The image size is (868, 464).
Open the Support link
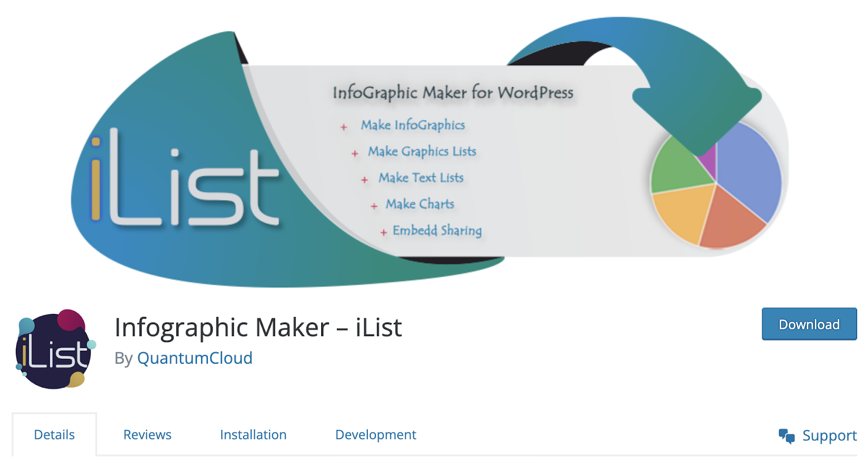tap(818, 435)
